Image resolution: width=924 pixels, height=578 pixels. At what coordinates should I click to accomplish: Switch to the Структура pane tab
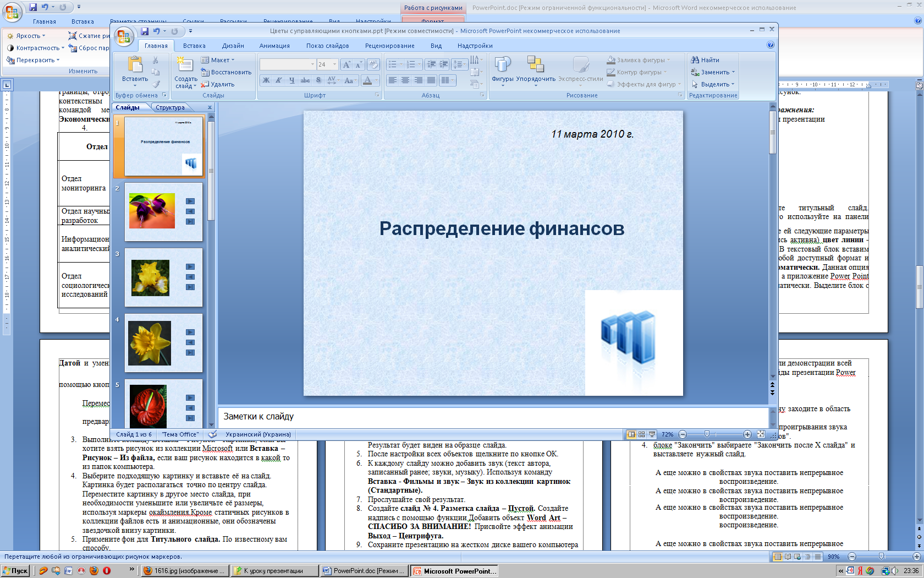pyautogui.click(x=170, y=107)
